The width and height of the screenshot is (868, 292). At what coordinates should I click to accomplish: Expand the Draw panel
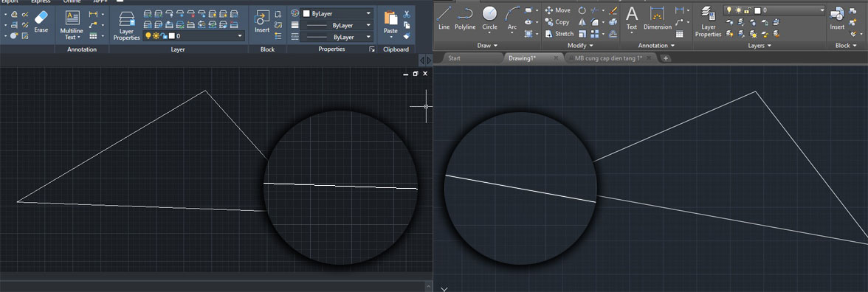pos(488,46)
